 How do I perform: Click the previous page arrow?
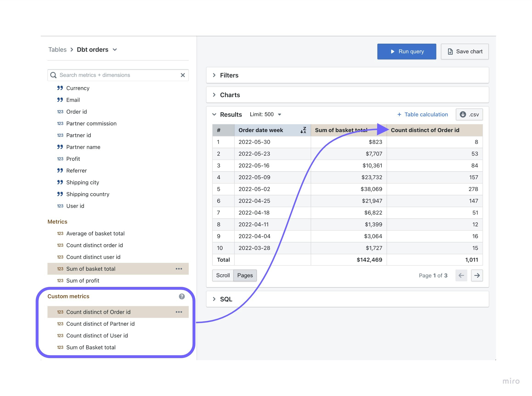(461, 275)
